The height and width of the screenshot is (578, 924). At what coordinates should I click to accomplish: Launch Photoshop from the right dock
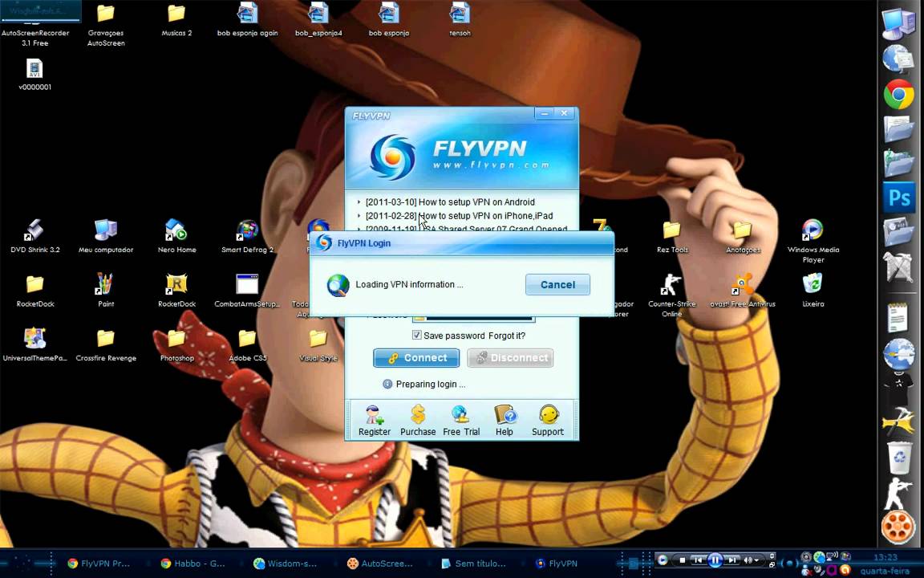[898, 197]
